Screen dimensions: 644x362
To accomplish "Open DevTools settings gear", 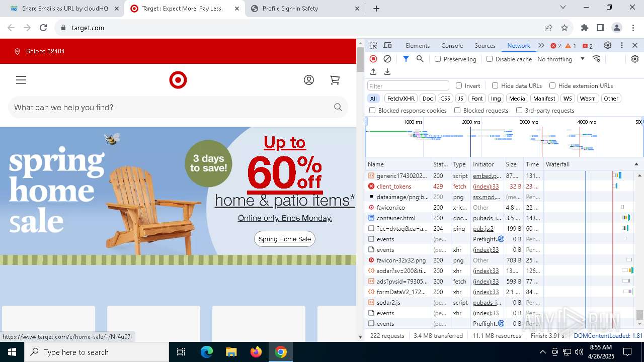I will pyautogui.click(x=608, y=45).
